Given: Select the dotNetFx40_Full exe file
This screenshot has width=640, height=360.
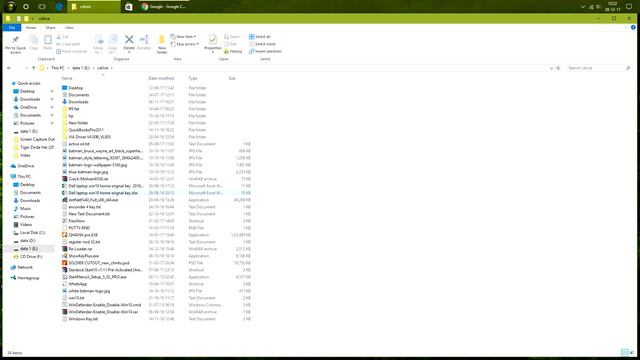Looking at the screenshot, I should [x=93, y=200].
